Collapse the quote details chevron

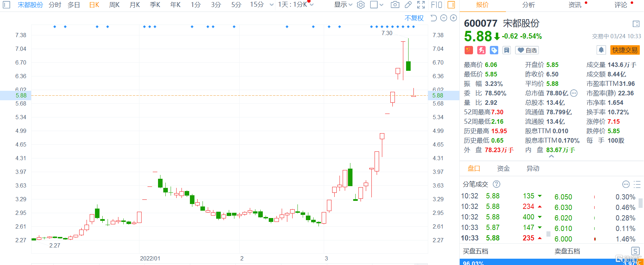pos(551,157)
